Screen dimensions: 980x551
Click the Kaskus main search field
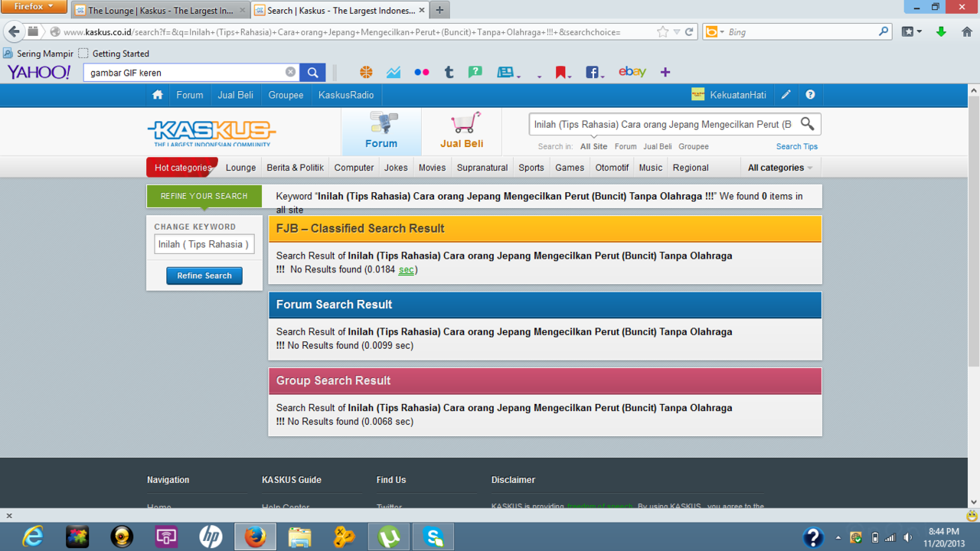[663, 124]
